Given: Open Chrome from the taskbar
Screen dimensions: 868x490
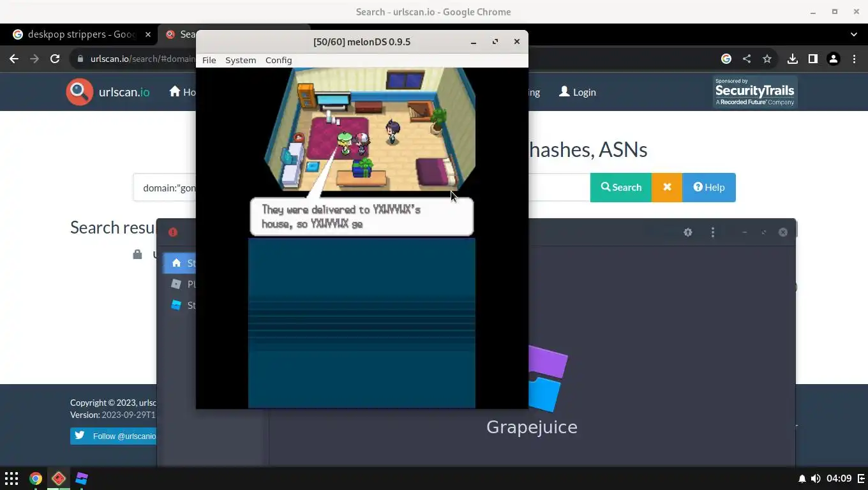Looking at the screenshot, I should coord(36,478).
